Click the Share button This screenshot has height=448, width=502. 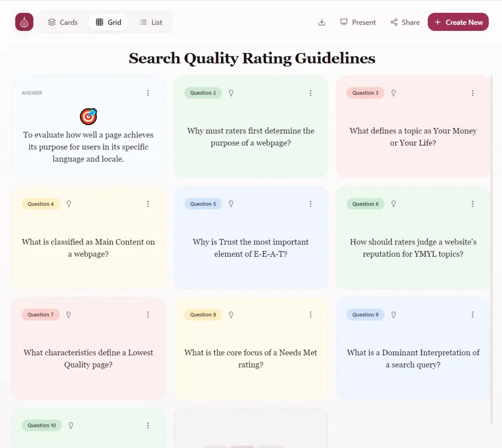click(x=405, y=22)
